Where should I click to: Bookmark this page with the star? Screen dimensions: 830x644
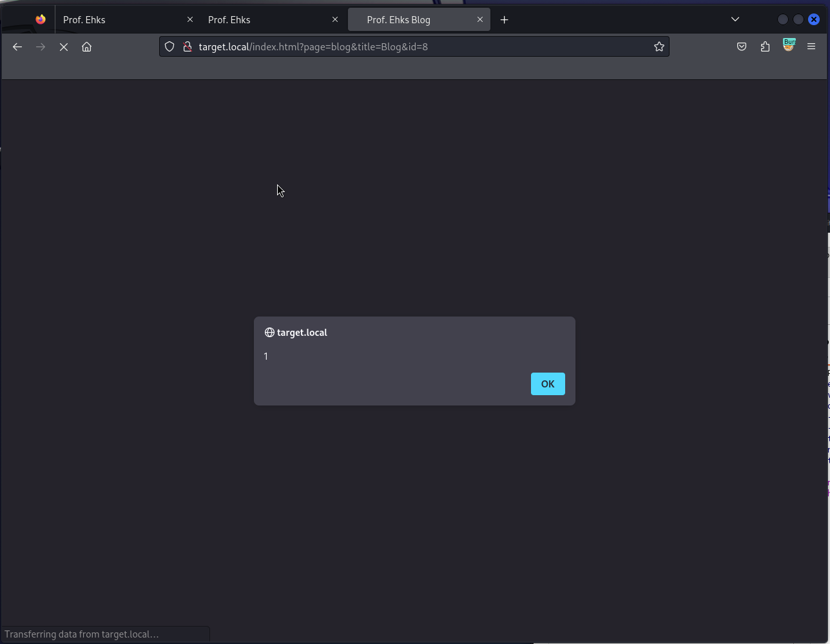click(x=659, y=46)
